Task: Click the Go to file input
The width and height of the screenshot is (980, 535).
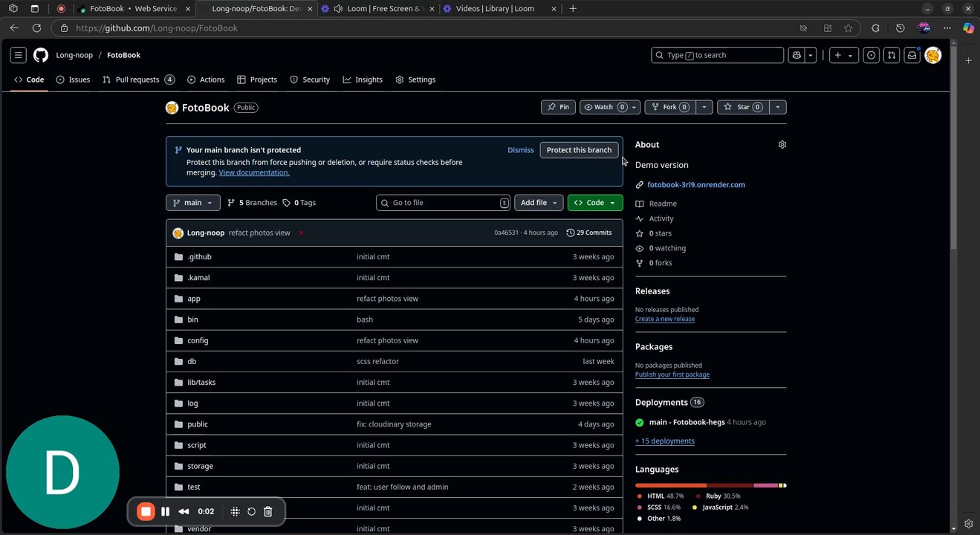Action: [444, 203]
